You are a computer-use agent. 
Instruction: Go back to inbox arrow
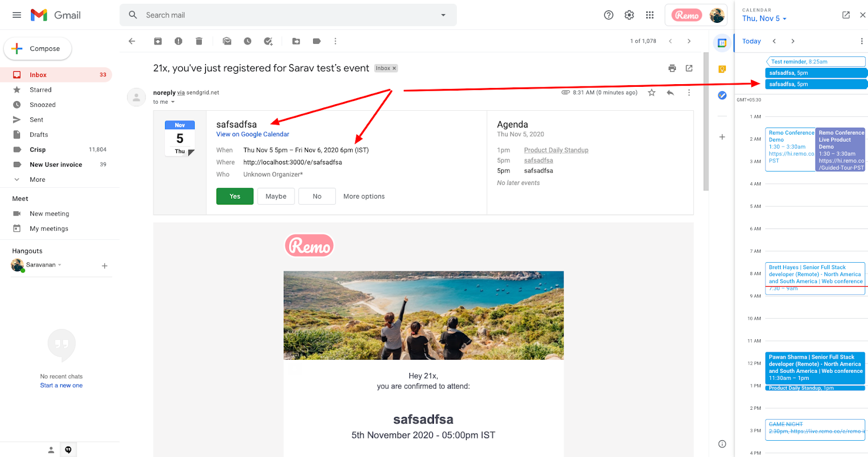tap(132, 41)
